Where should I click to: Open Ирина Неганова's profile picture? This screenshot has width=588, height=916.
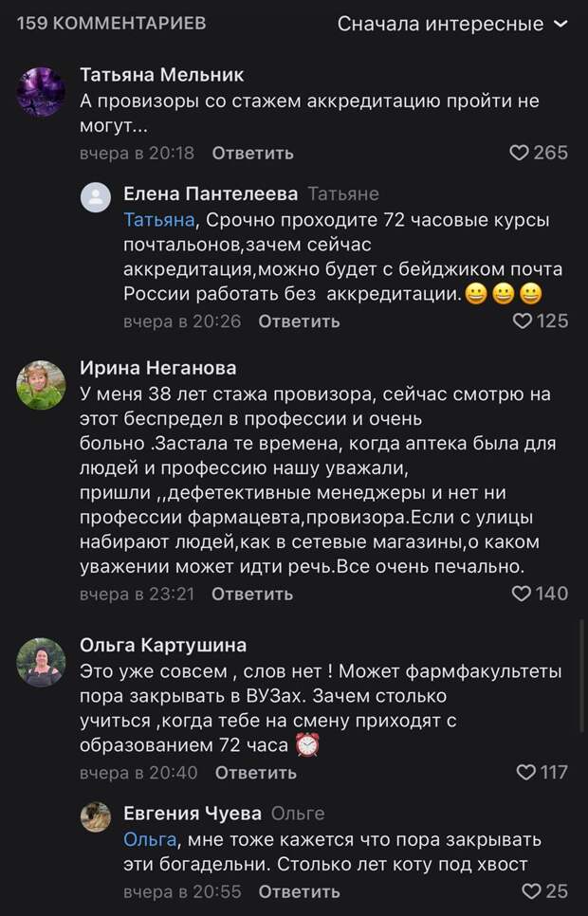coord(42,385)
